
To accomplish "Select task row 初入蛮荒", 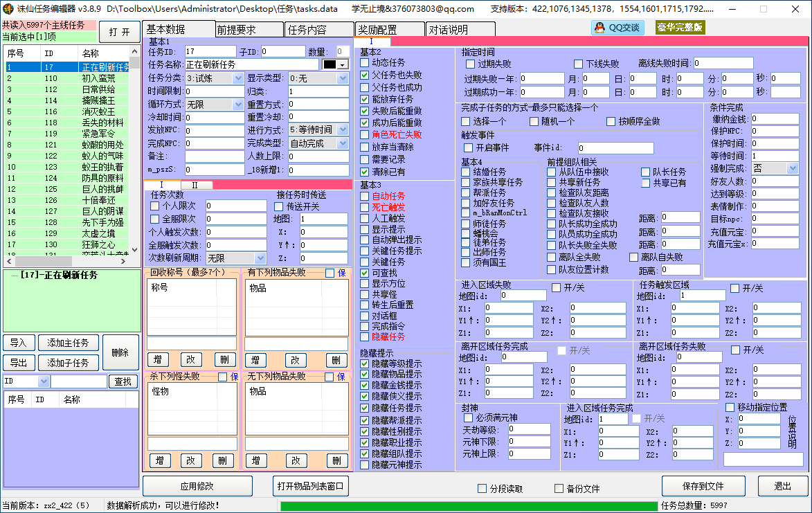I will pyautogui.click(x=67, y=78).
